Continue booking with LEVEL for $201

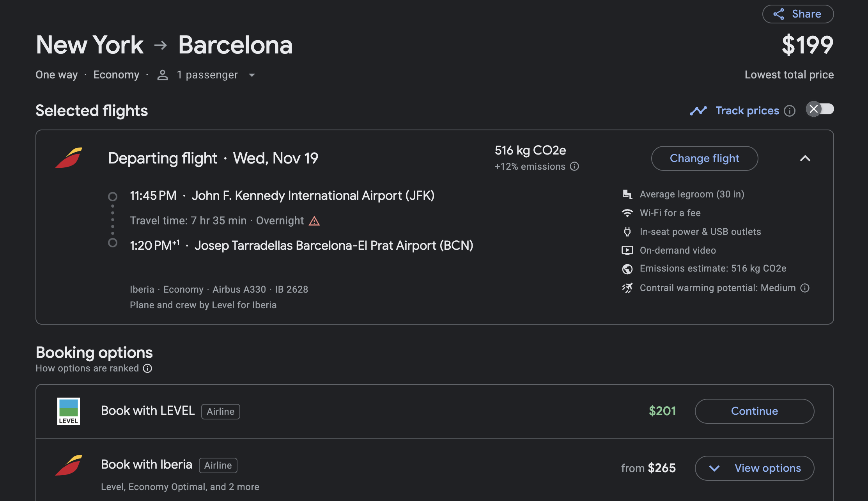point(754,411)
